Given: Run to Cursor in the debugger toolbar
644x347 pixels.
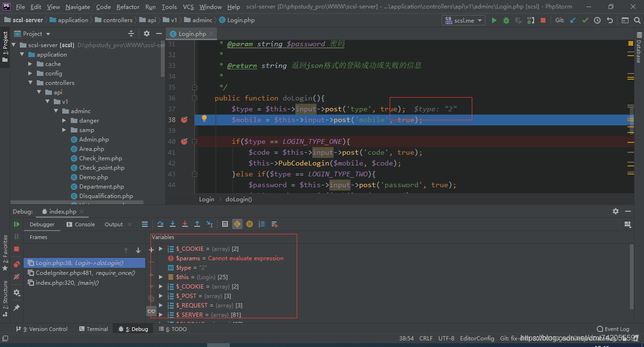Looking at the screenshot, I should (x=210, y=224).
